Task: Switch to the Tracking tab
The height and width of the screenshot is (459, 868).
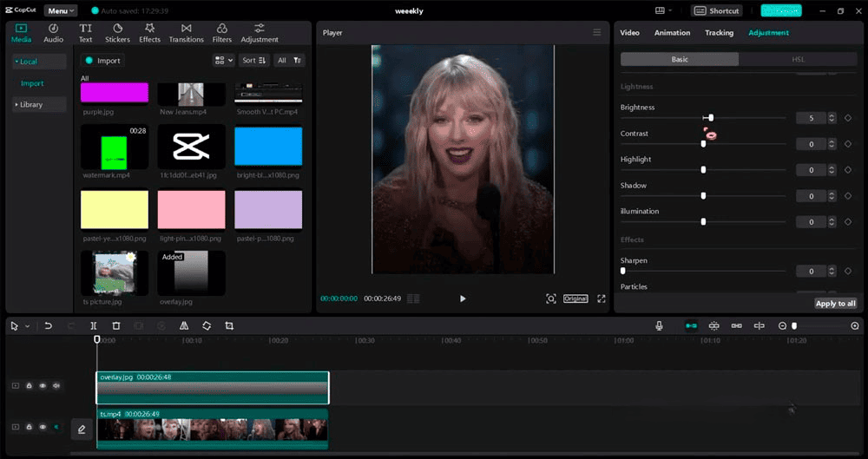Action: point(719,33)
